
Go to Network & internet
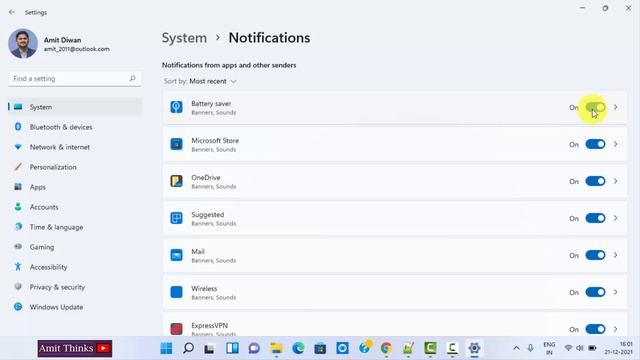[x=75, y=147]
